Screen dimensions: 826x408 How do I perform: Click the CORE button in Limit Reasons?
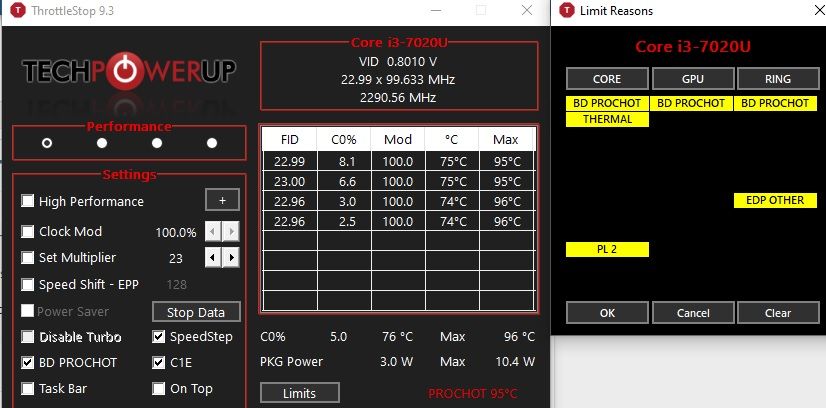point(607,79)
